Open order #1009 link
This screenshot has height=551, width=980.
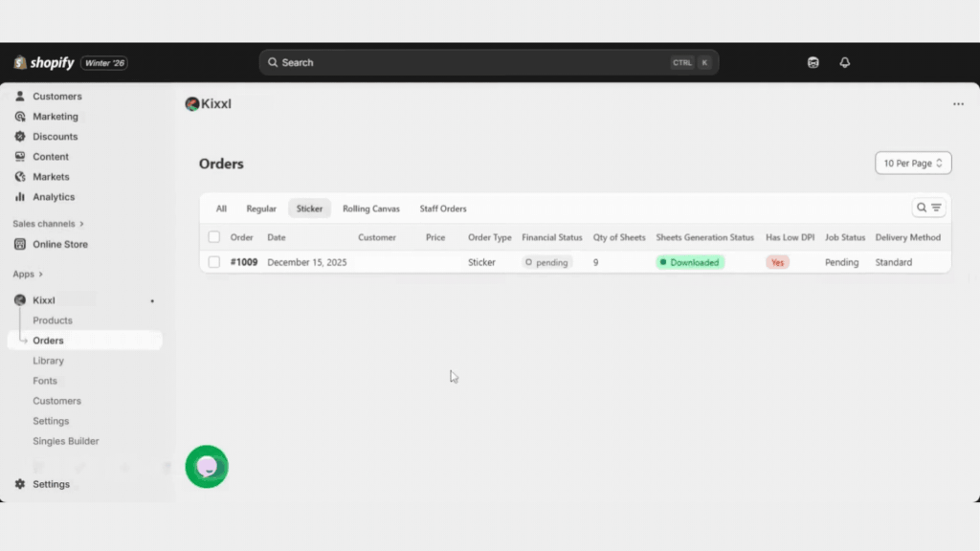point(244,262)
